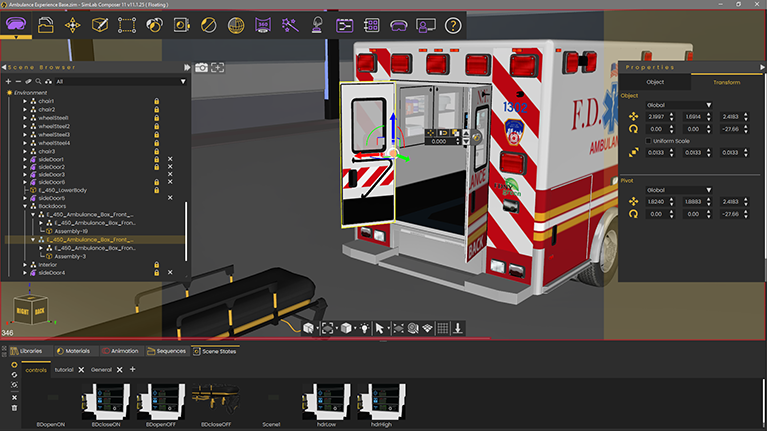This screenshot has width=767, height=431.
Task: Expand the interior tree node
Action: pos(25,265)
